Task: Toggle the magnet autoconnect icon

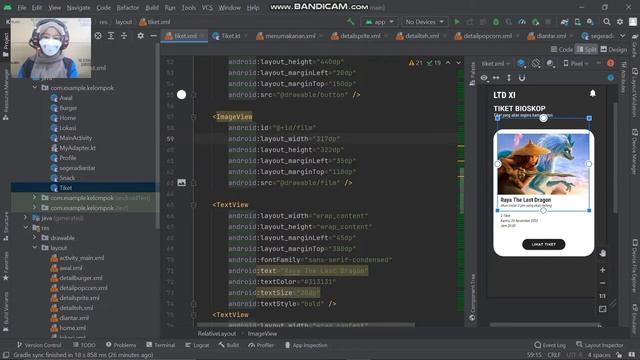Action: click(522, 78)
